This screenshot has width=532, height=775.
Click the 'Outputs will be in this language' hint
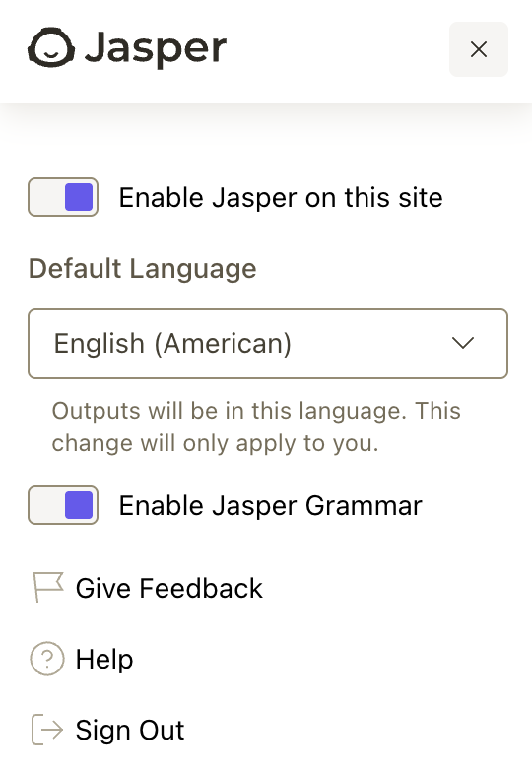256,427
